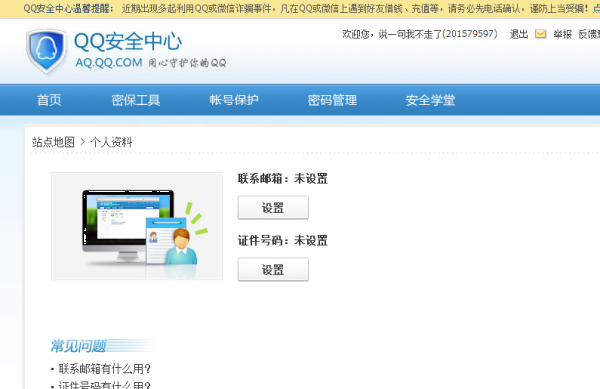Open the 密保工具 menu
Viewport: 600px width, 389px height.
point(135,100)
